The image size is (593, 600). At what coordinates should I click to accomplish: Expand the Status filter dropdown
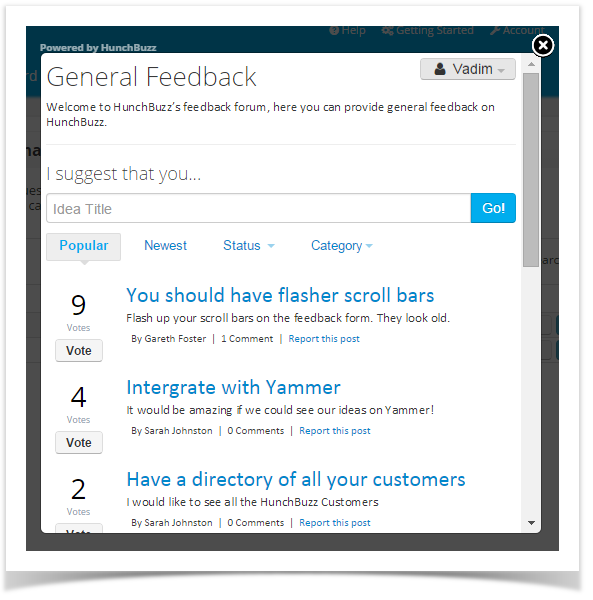[249, 245]
